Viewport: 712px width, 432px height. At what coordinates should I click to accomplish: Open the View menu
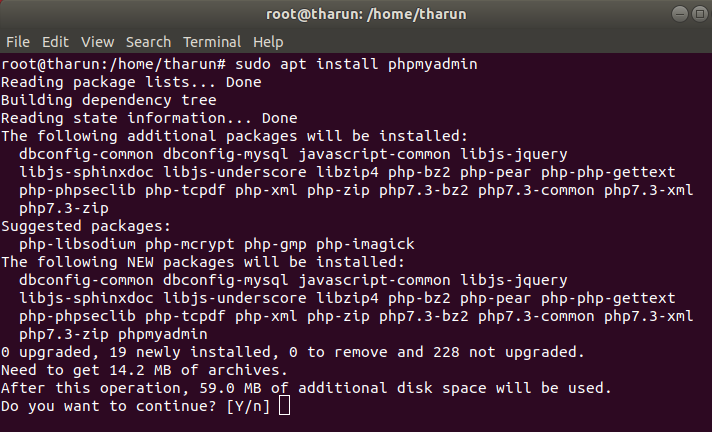pos(97,42)
